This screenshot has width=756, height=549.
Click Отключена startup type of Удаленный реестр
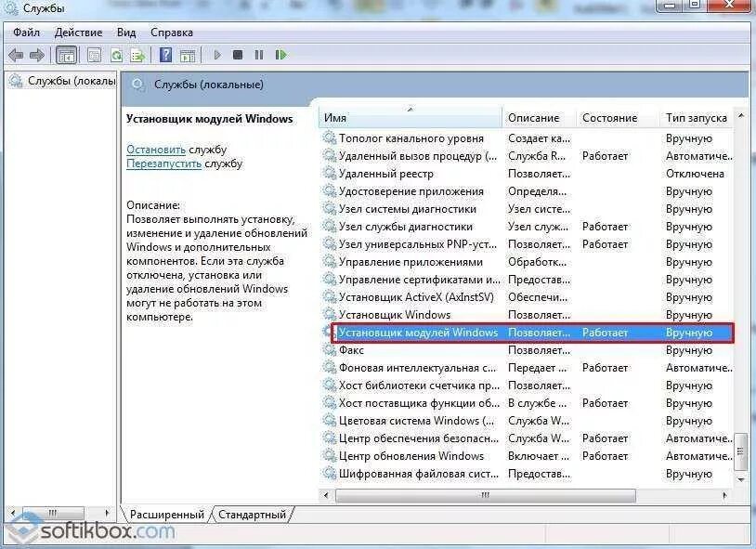(695, 173)
